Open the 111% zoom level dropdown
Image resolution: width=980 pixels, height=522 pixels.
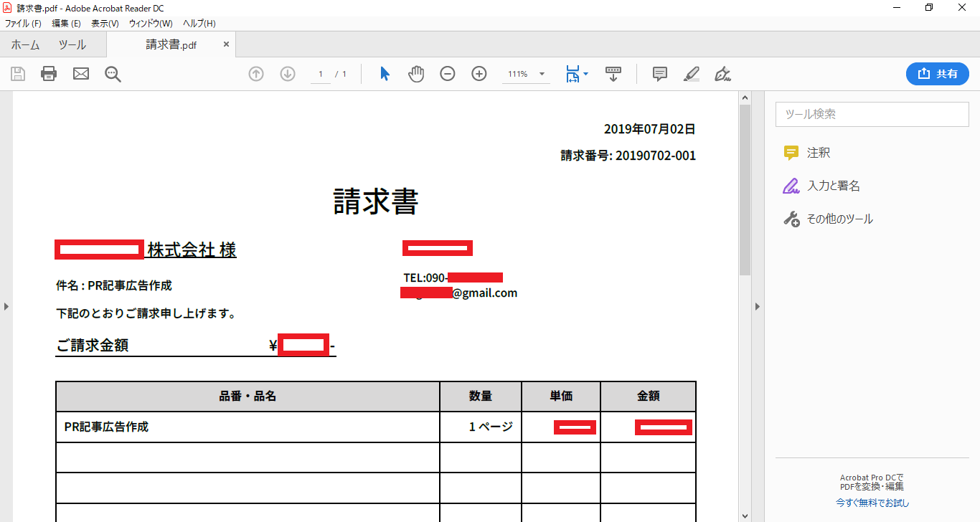click(542, 74)
